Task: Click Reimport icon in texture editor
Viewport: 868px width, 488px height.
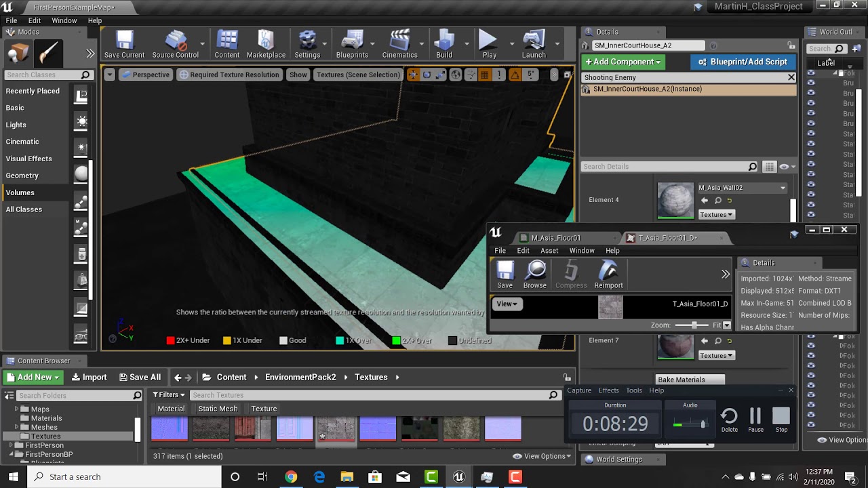Action: click(608, 274)
